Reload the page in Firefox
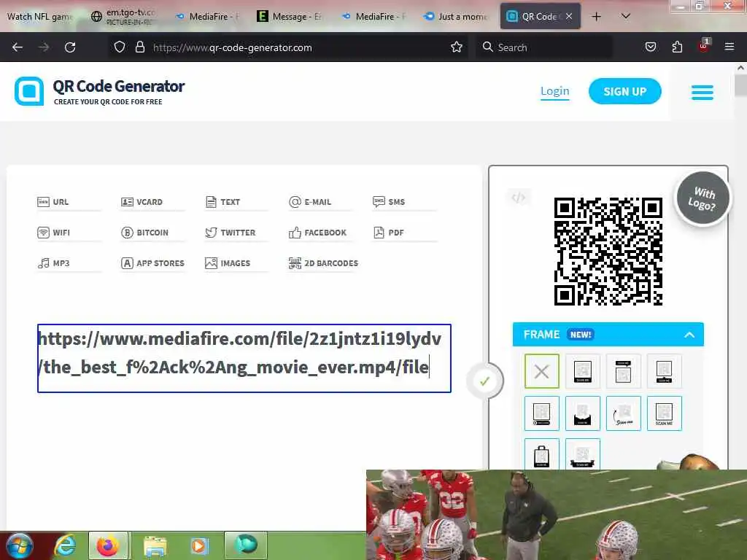This screenshot has width=747, height=560. (x=70, y=47)
